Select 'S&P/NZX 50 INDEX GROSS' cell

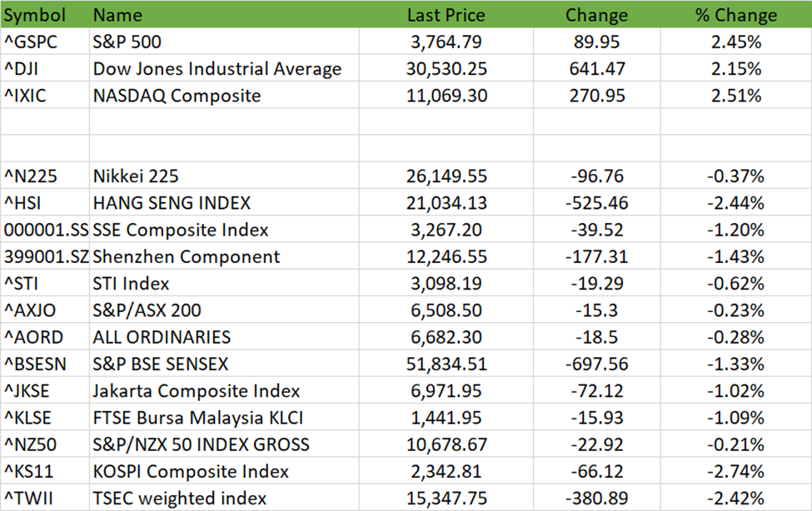tap(224, 444)
